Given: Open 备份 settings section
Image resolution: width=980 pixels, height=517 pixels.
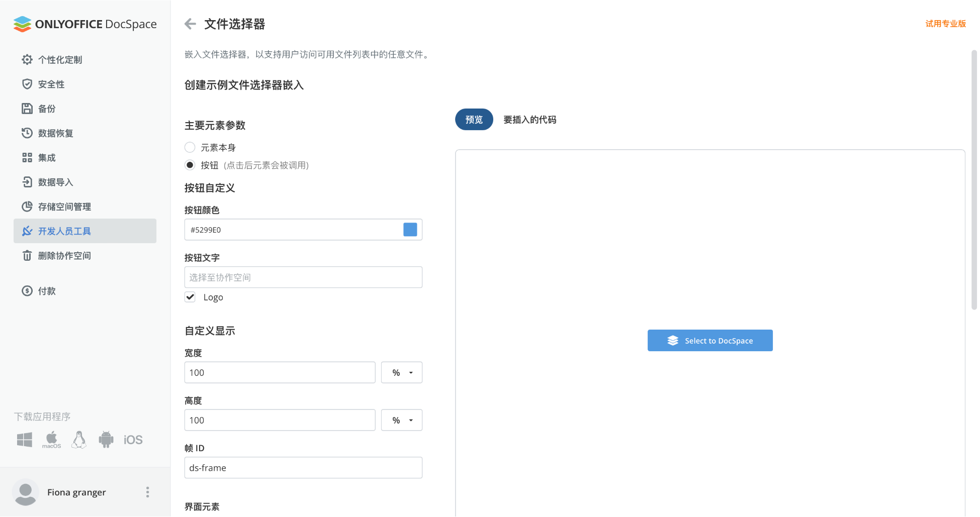Looking at the screenshot, I should 85,109.
